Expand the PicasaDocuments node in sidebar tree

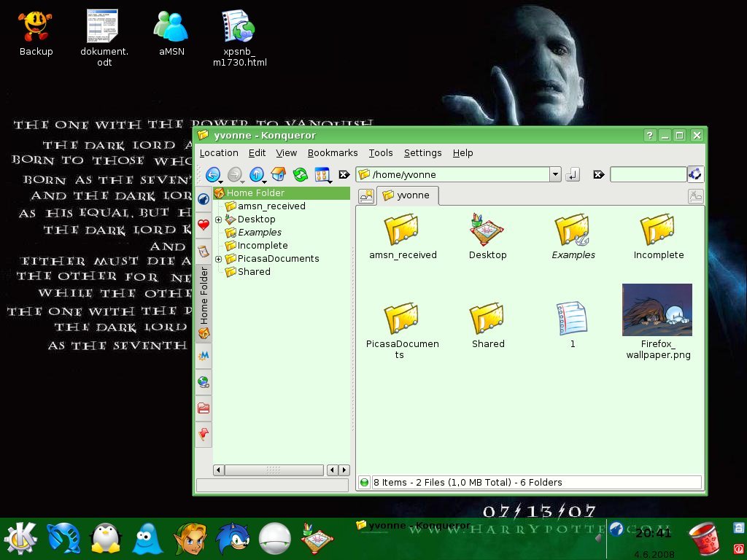218,259
